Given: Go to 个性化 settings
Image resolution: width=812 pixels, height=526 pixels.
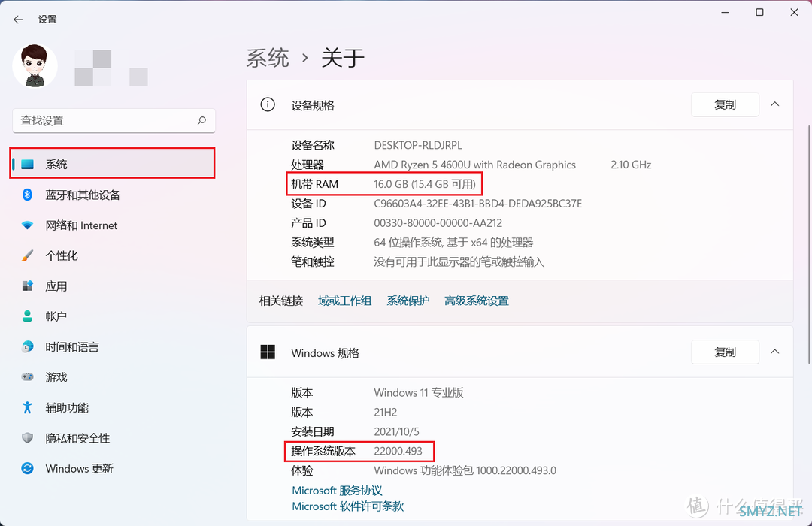Looking at the screenshot, I should (112, 255).
